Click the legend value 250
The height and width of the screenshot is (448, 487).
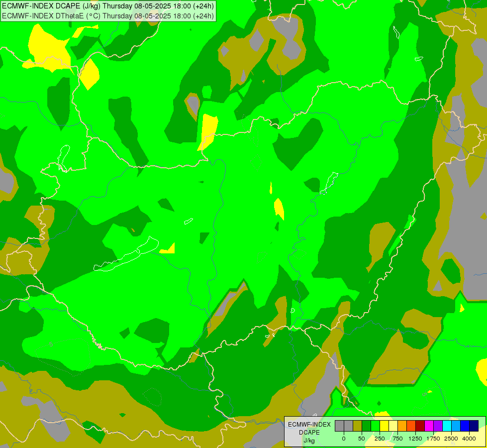click(x=380, y=439)
